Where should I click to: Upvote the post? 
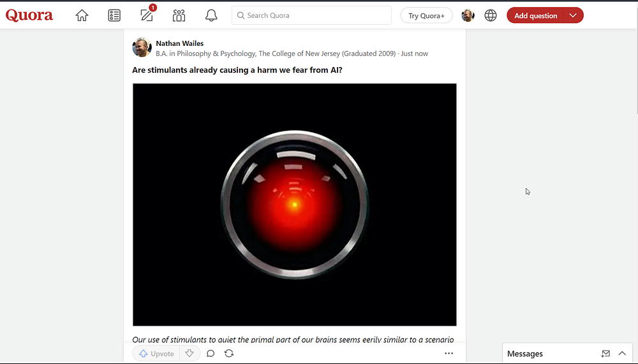(157, 353)
